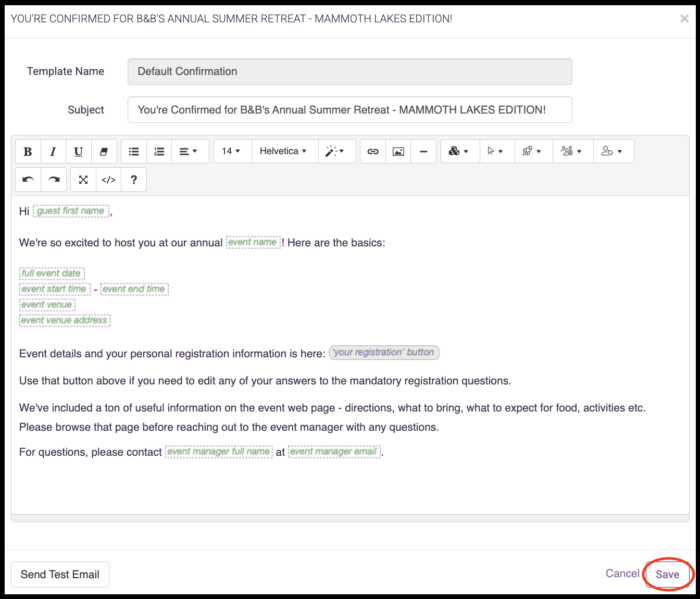Click the Cancel link
700x599 pixels.
622,573
